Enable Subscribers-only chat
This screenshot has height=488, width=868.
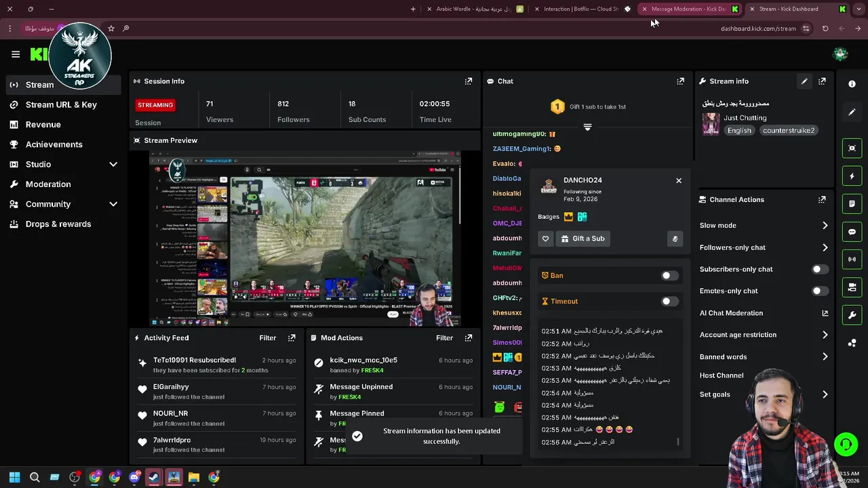point(820,269)
